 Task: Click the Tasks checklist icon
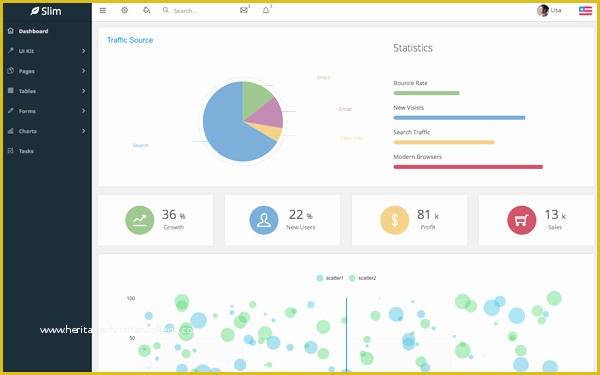[x=11, y=151]
